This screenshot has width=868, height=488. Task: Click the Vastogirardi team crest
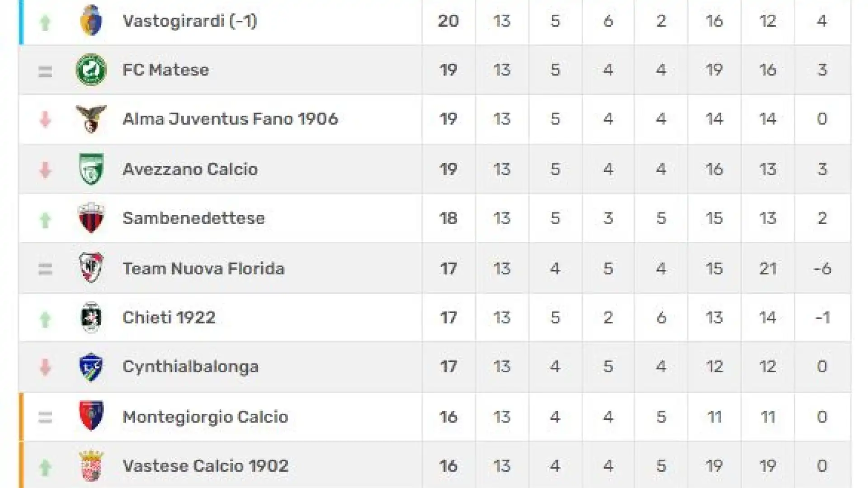(91, 20)
